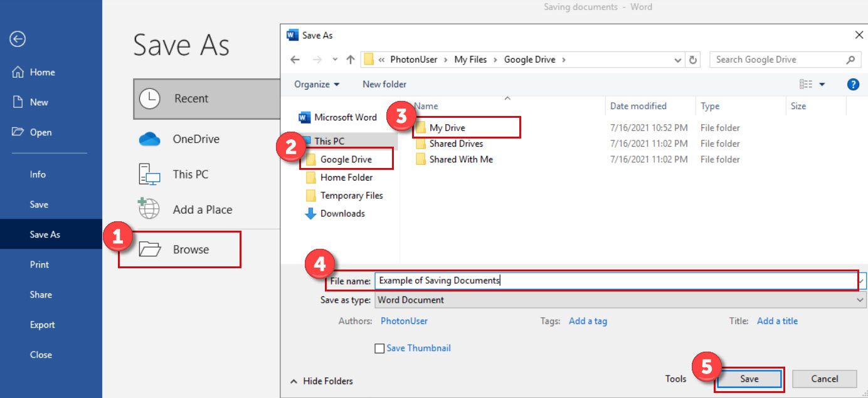Collapse the pane with Hide Folders

click(321, 381)
